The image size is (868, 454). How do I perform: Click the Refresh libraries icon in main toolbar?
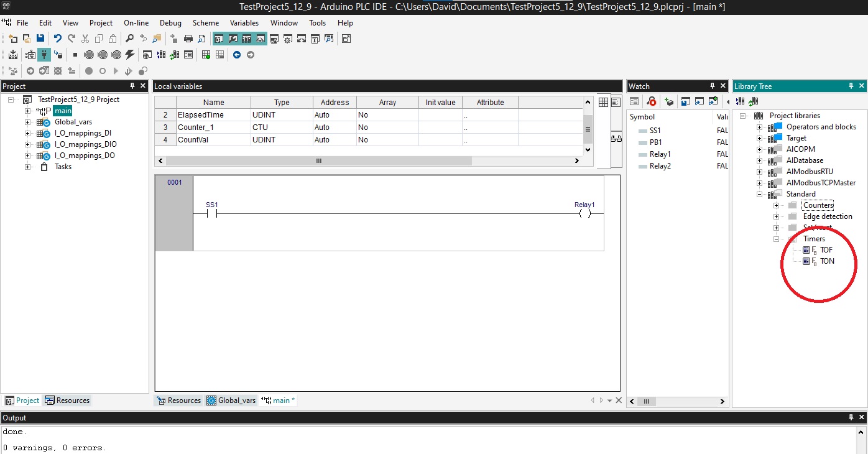tap(175, 55)
